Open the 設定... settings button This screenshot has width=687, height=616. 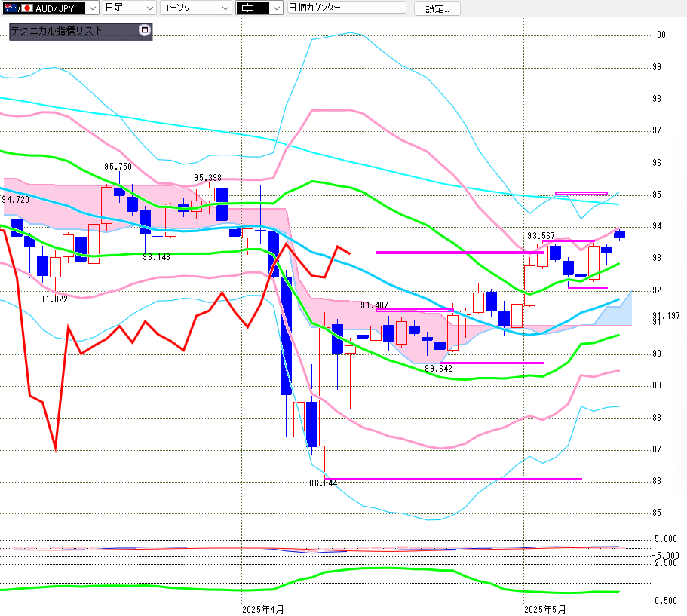(437, 8)
